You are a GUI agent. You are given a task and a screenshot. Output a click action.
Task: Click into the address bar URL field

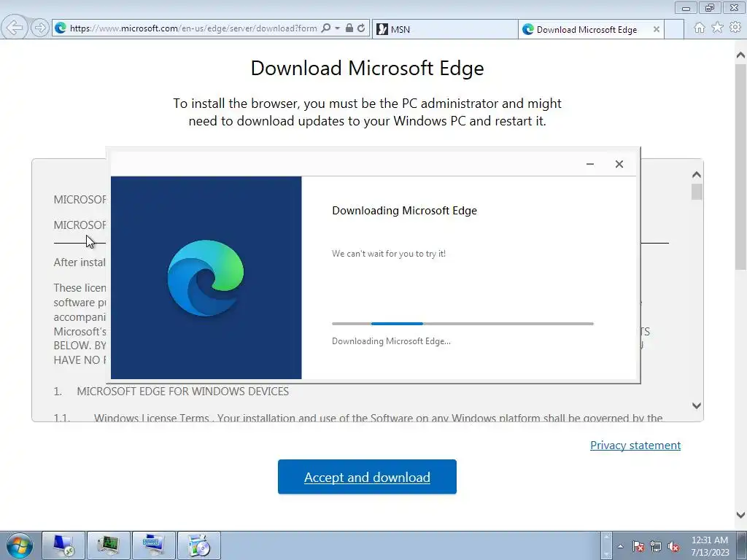193,28
